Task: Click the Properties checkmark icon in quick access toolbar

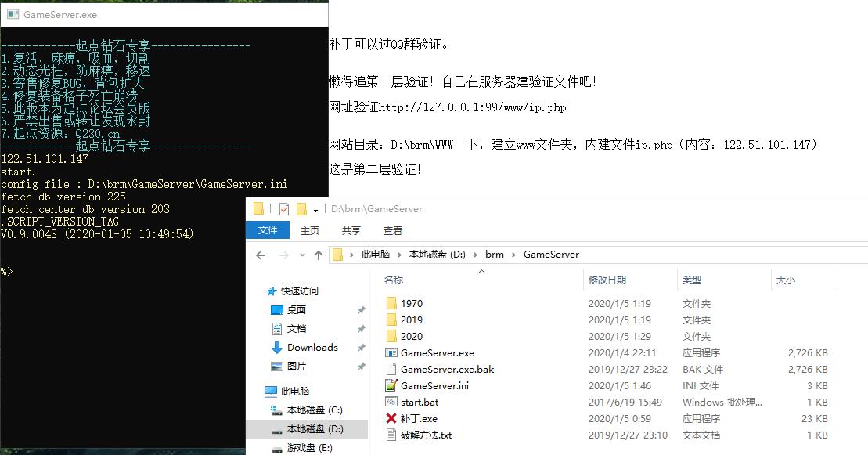Action: tap(283, 209)
